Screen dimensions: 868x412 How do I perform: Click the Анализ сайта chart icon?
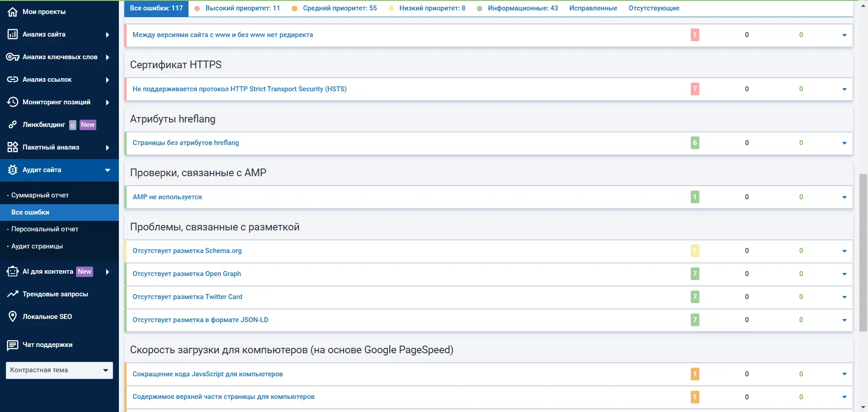(x=13, y=34)
